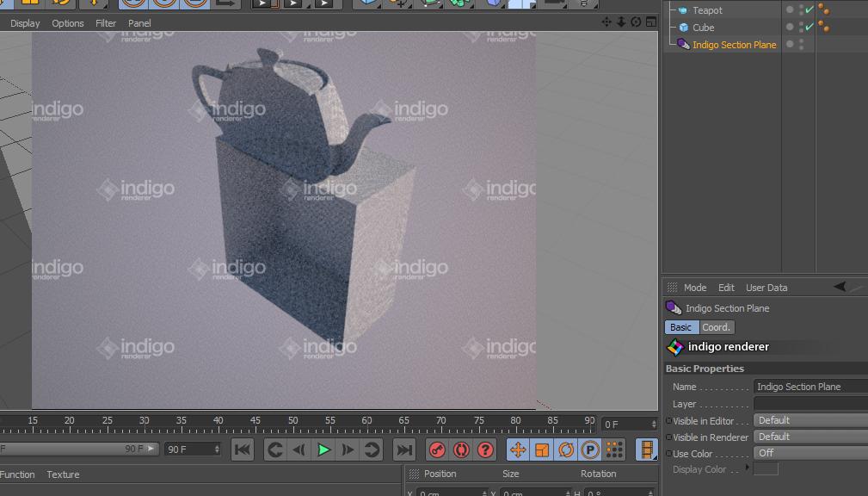Click Section Plane icon in attribute header
This screenshot has width=868, height=496.
tap(673, 307)
